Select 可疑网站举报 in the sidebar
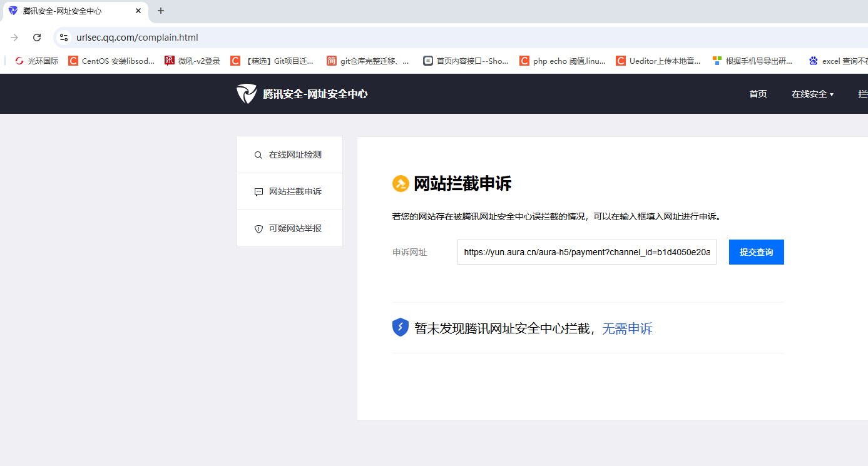This screenshot has height=466, width=868. coord(290,228)
